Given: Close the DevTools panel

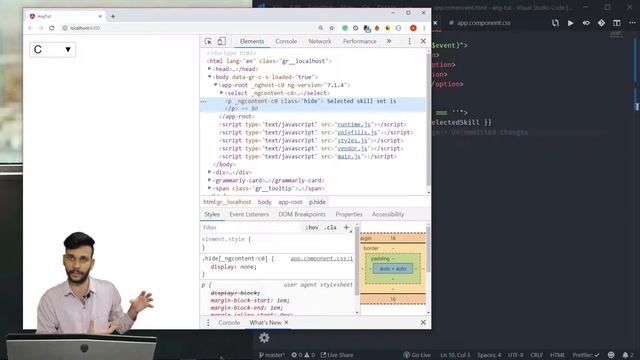Looking at the screenshot, I should tap(423, 41).
